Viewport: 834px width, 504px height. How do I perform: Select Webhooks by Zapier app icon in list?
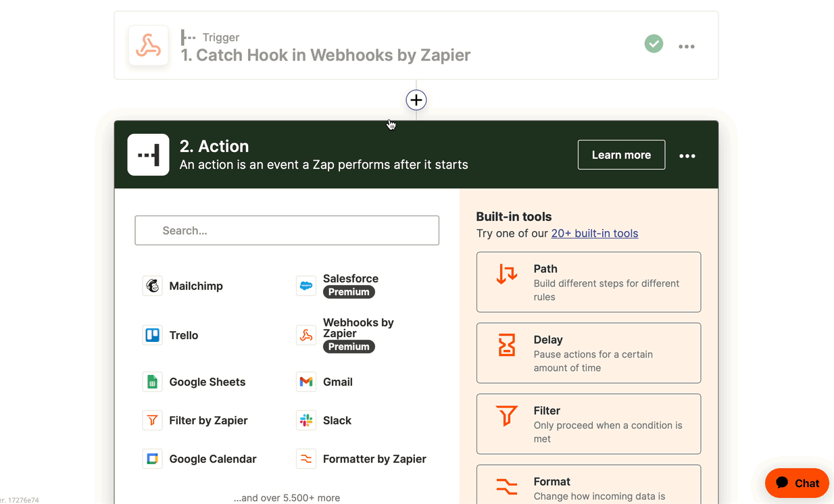pos(306,335)
